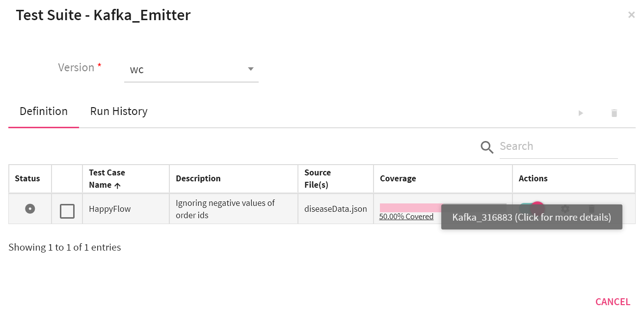
Task: Select the HappyFlow checkbox
Action: click(67, 211)
